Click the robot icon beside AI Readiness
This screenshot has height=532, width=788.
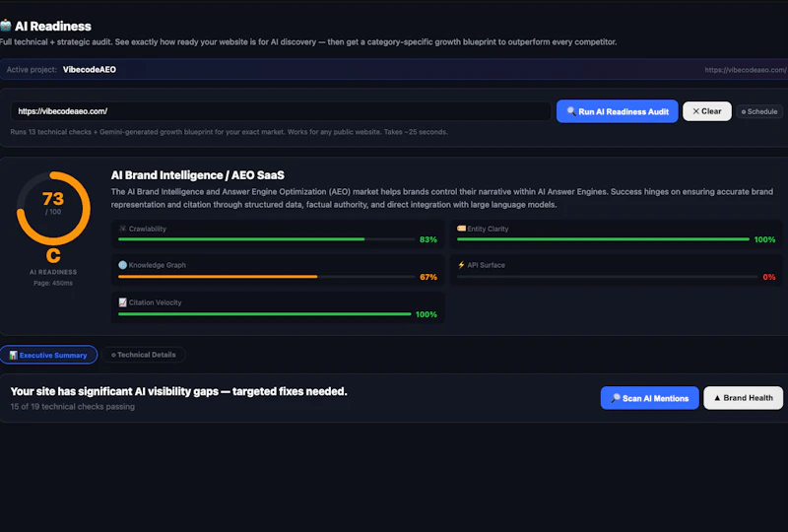6,26
